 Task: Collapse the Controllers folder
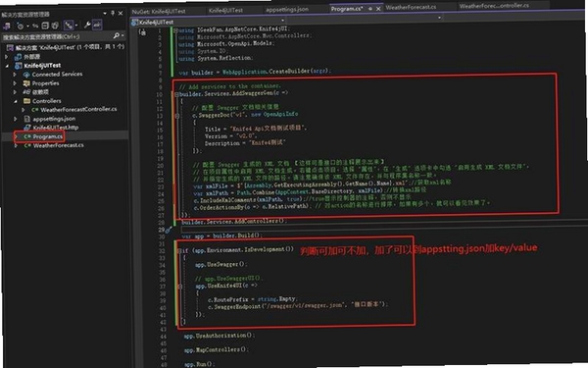tap(16, 101)
